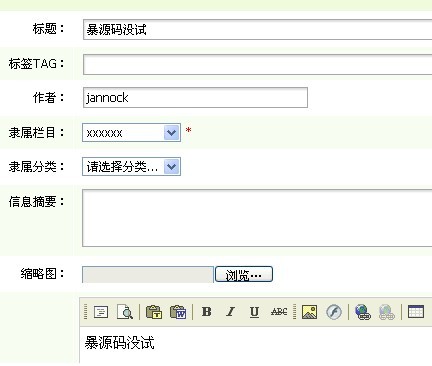The image size is (432, 366).
Task: Click the remove link greyed globe icon
Action: (x=387, y=312)
